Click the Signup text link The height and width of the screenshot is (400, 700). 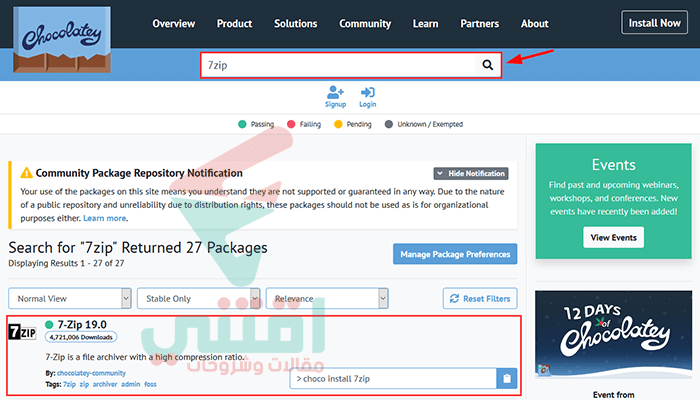[x=335, y=104]
